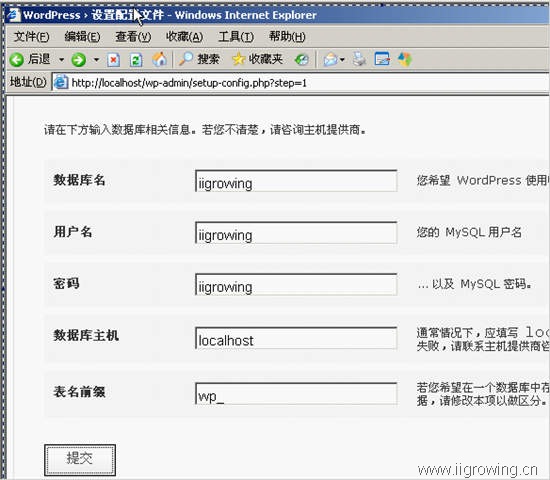Click the Print icon
Image resolution: width=550 pixels, height=480 pixels.
pyautogui.click(x=359, y=59)
